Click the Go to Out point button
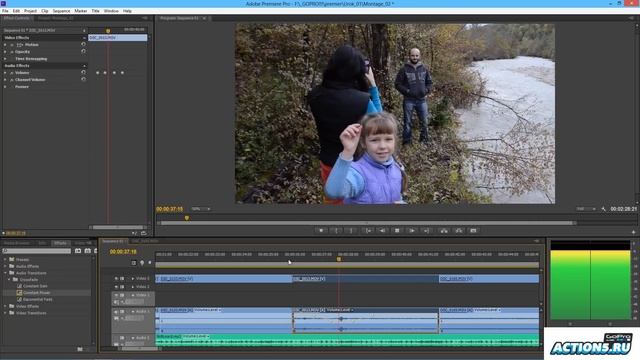Image resolution: width=640 pixels, height=360 pixels. tap(426, 231)
